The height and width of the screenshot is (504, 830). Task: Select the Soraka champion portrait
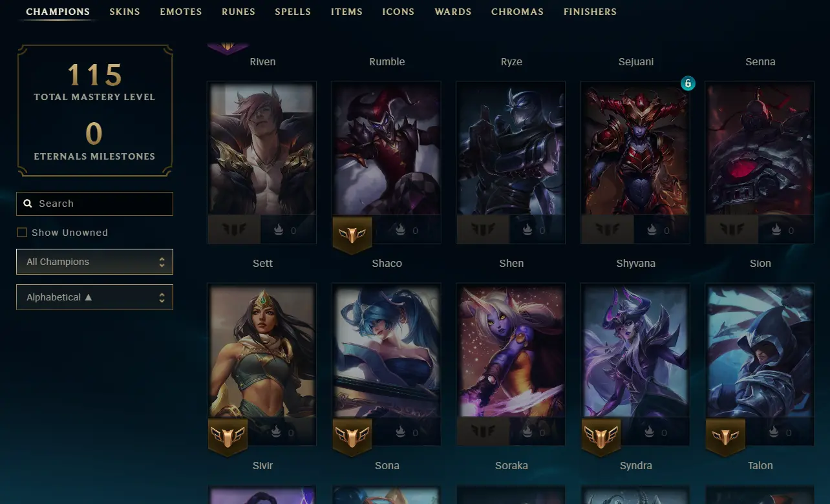click(x=511, y=364)
